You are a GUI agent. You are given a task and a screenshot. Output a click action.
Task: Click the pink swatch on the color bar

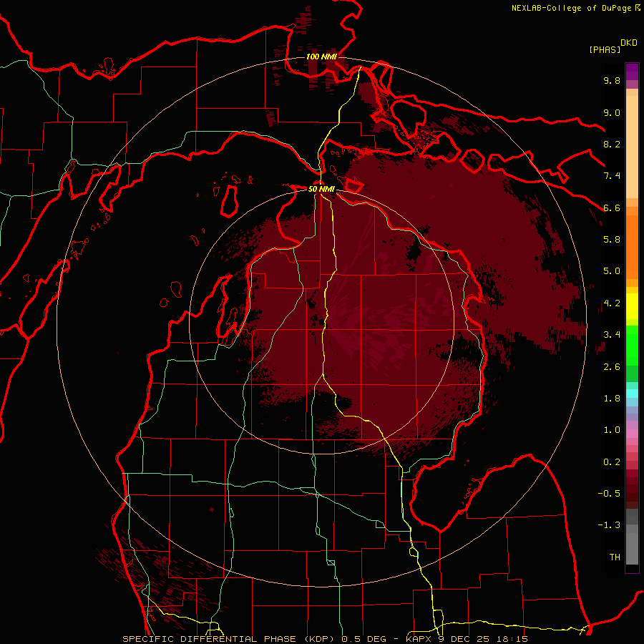pos(632,434)
